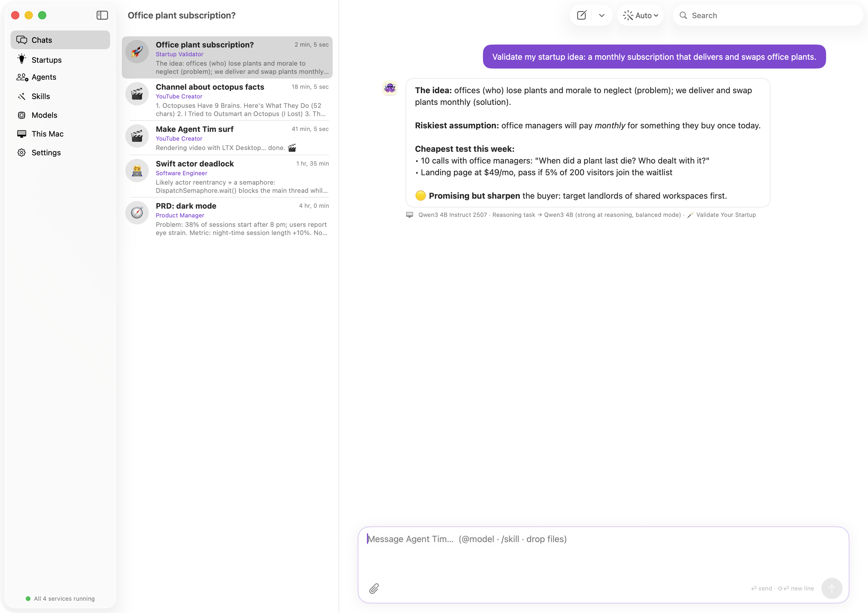
Task: Click the clapperboard emoji after 'done.'
Action: pos(292,148)
